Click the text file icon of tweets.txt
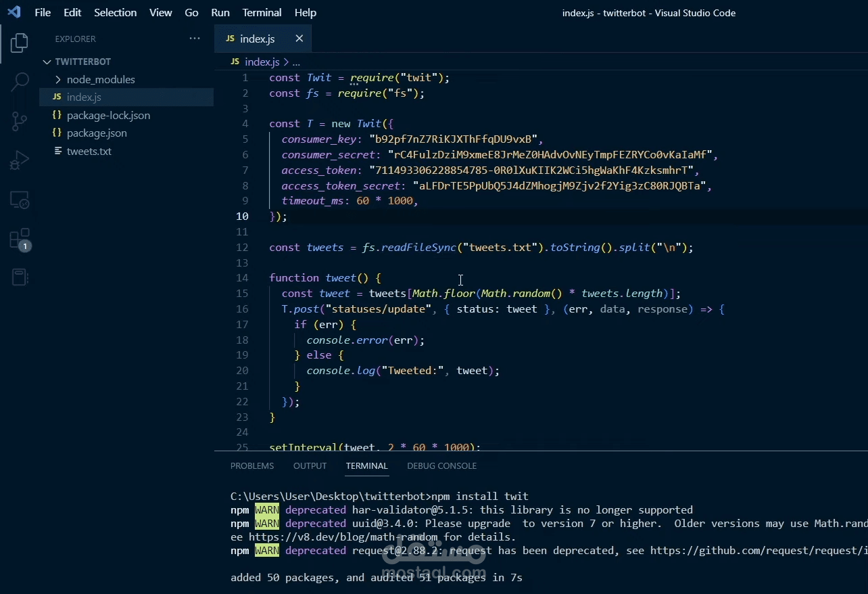868x594 pixels. pos(57,151)
